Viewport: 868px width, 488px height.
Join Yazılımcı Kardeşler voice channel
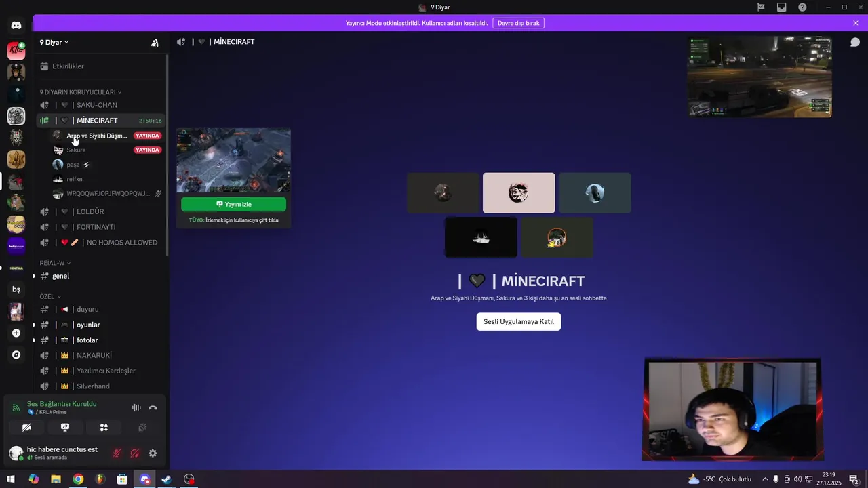coord(101,371)
